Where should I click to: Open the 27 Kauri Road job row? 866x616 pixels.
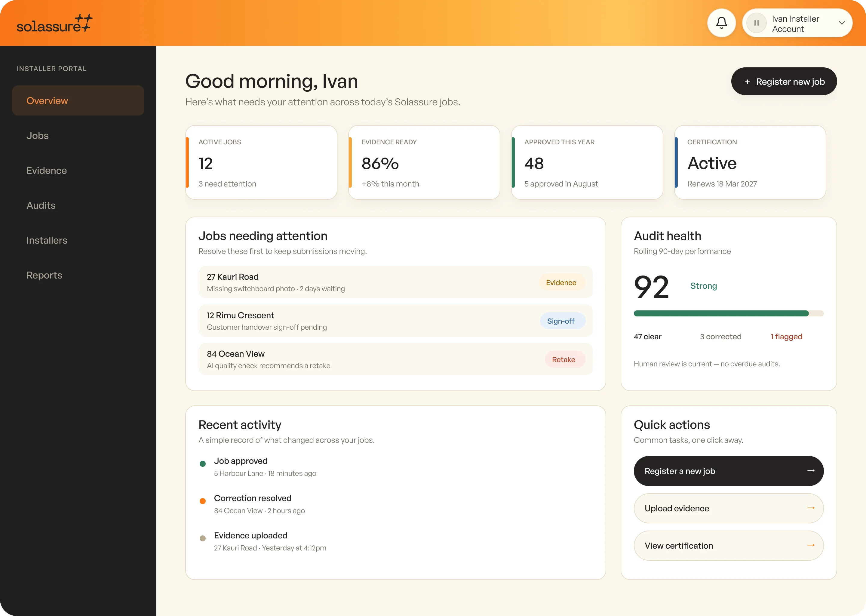coord(395,282)
